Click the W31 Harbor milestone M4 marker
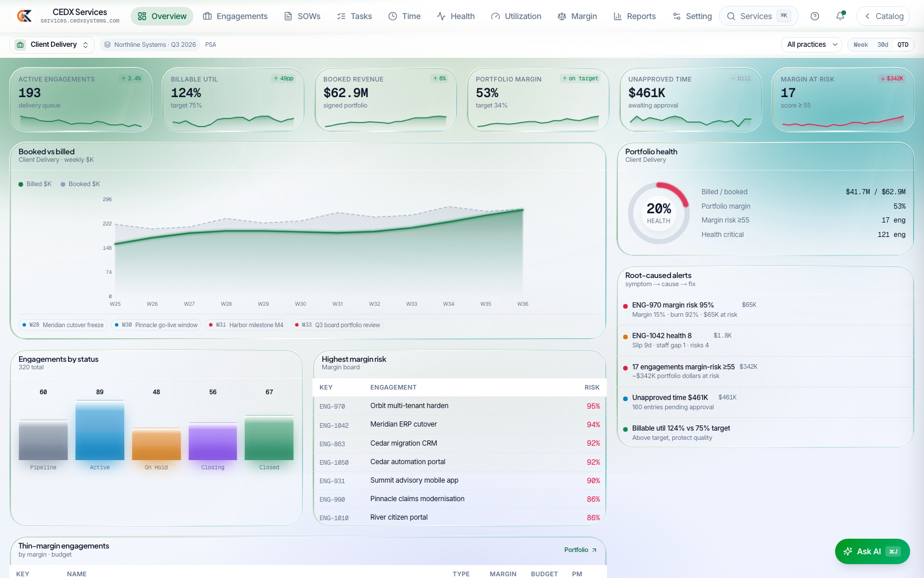Screen dimensions: 924x578 pyautogui.click(x=246, y=325)
